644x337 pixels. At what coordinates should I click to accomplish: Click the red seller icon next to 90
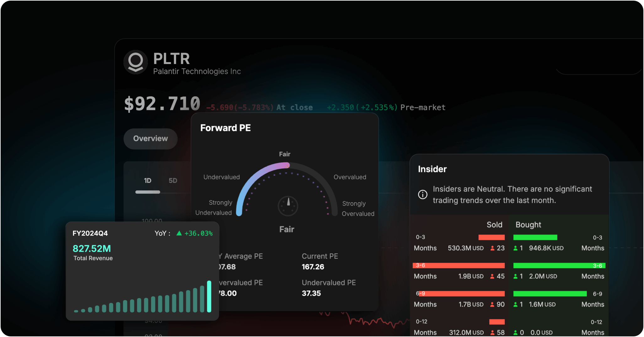[493, 304]
